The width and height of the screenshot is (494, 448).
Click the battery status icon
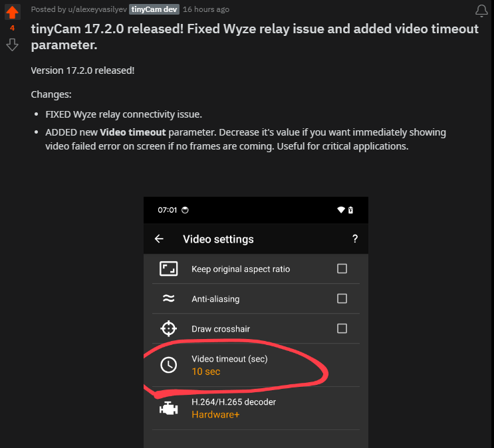click(x=350, y=210)
